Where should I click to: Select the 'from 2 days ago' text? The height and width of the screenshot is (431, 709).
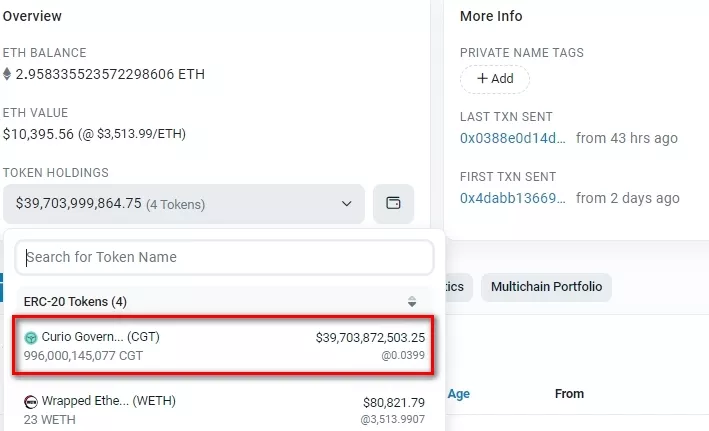[628, 198]
